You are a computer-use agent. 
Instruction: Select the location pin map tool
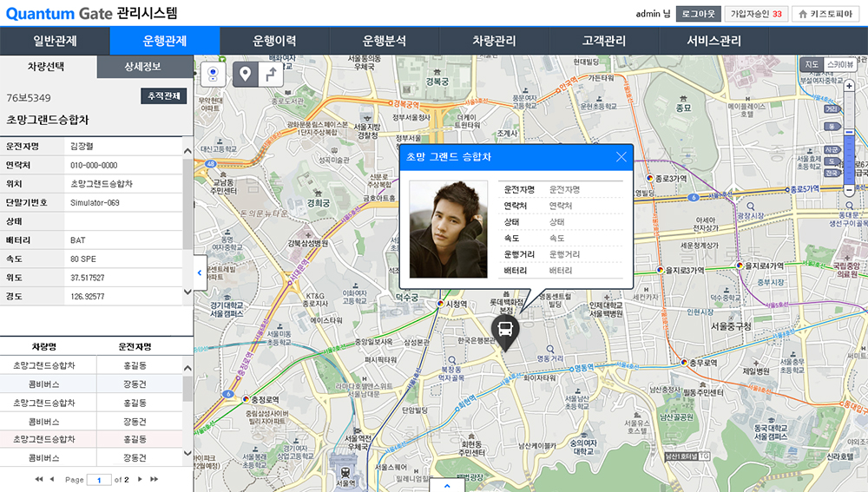[x=246, y=75]
